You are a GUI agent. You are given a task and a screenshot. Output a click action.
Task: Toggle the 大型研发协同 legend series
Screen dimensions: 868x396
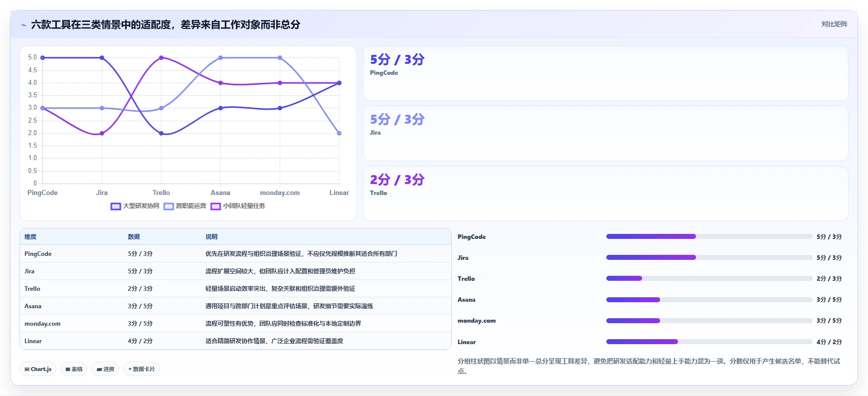pos(135,206)
